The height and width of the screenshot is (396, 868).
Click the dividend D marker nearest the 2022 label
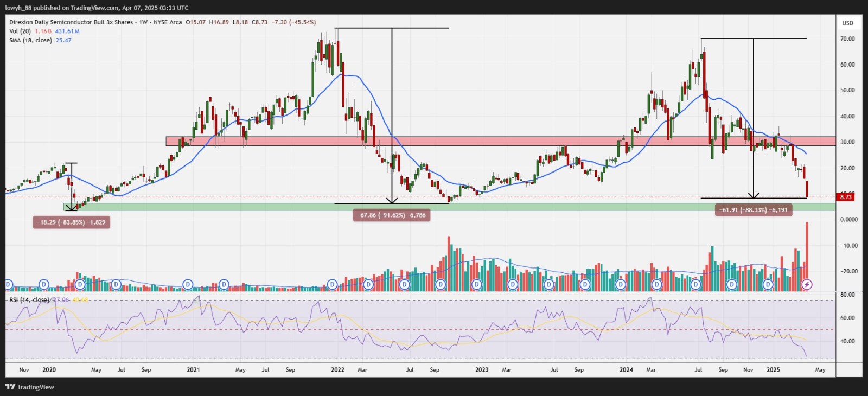[x=332, y=284]
